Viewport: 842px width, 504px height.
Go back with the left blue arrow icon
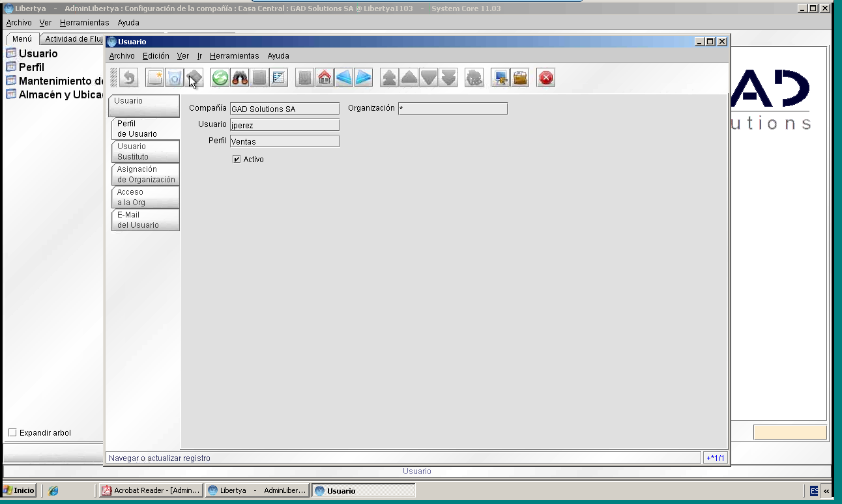344,78
